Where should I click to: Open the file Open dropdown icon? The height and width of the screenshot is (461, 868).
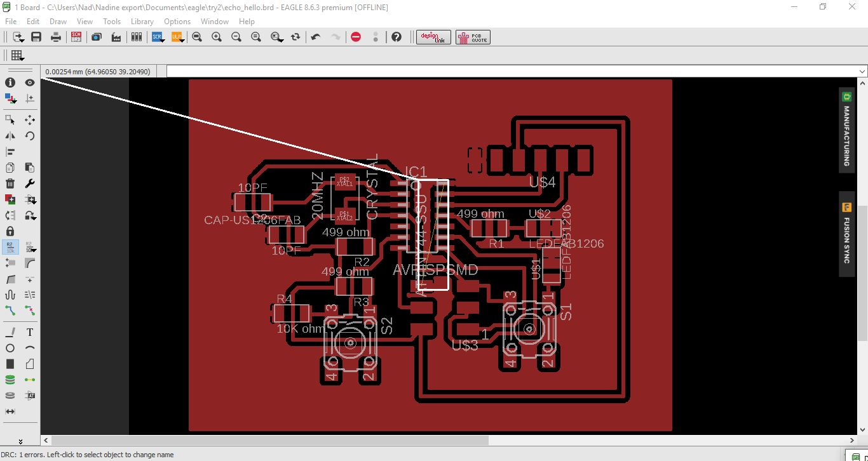coord(18,37)
